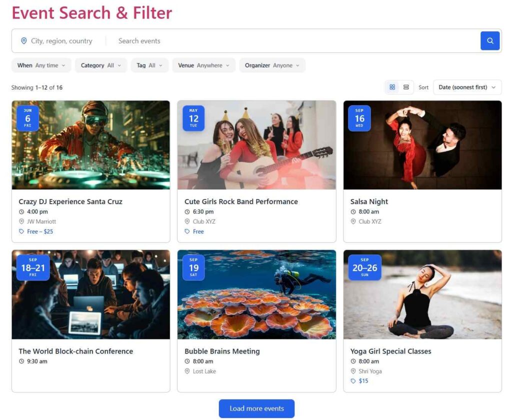The width and height of the screenshot is (512, 420).
Task: Click price tag icon beside $15
Action: pos(353,381)
